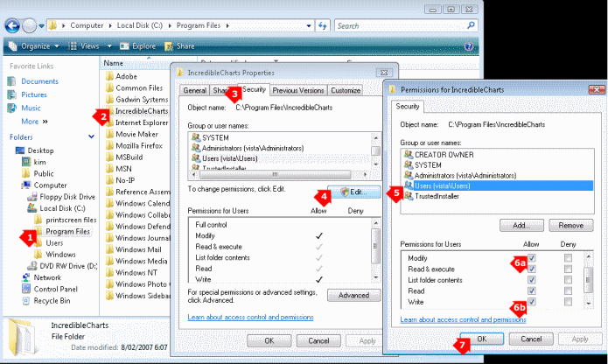Screen dimensions: 608x364
Task: Toggle Allow checkbox for Write permission
Action: (x=532, y=302)
